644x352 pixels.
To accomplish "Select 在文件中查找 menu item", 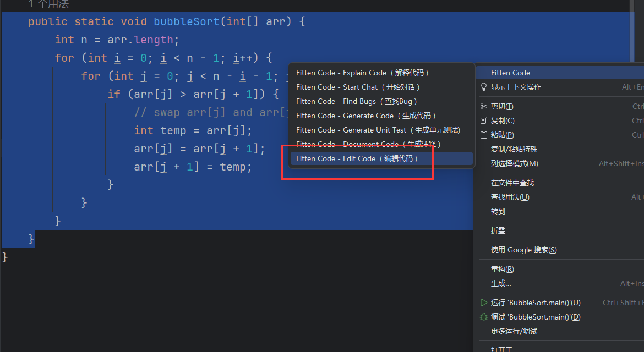I will [560, 183].
